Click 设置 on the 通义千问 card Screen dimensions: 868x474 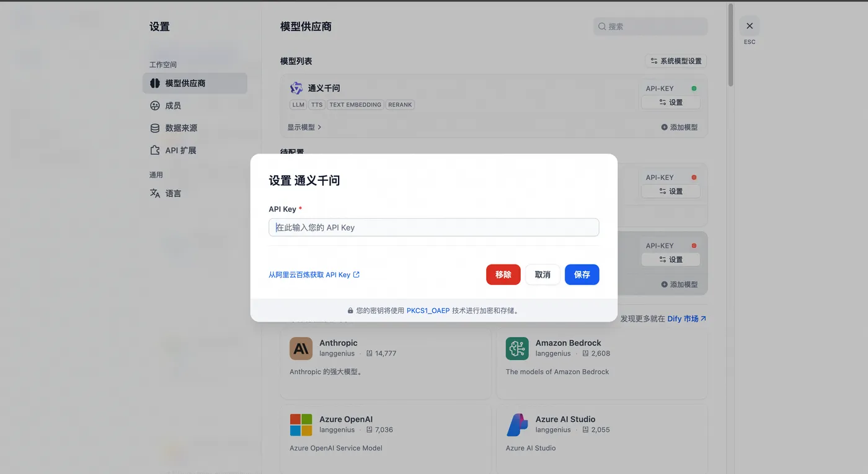[671, 102]
